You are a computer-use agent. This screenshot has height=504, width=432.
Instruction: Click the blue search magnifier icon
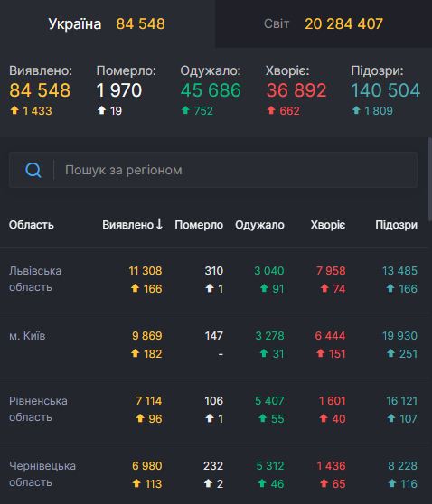click(33, 170)
